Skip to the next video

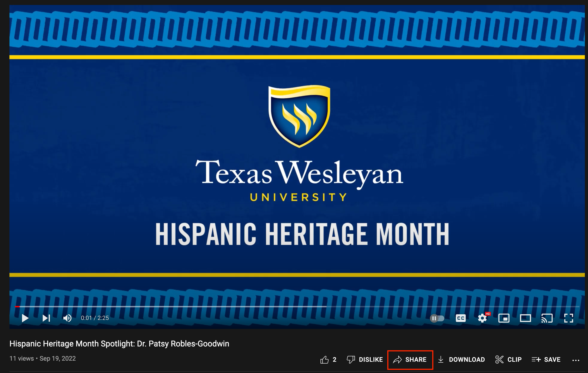[46, 318]
